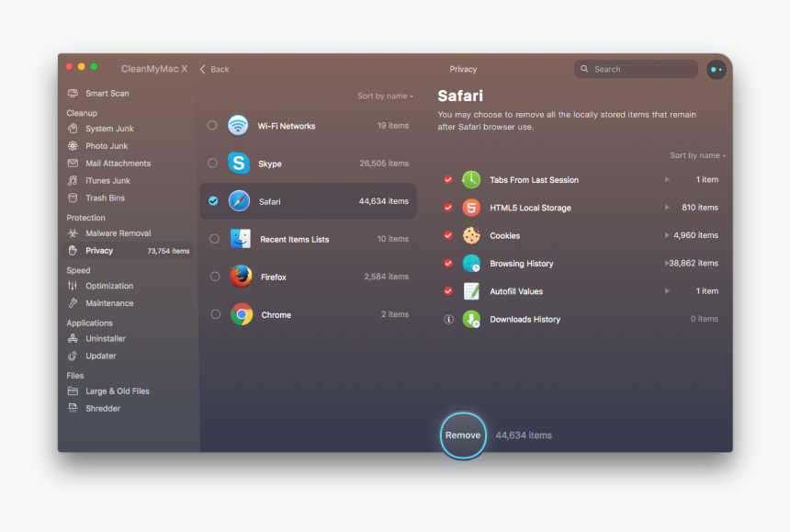Click Safari's 44,634 items count in the app list

pos(384,201)
